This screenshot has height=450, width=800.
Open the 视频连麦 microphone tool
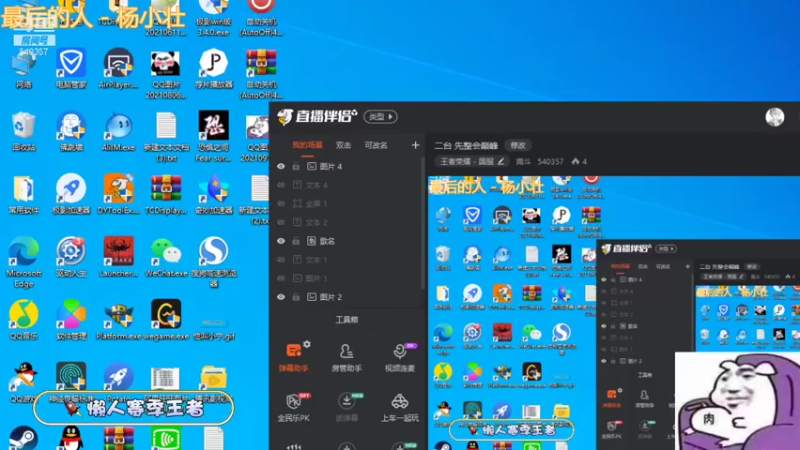tap(399, 357)
